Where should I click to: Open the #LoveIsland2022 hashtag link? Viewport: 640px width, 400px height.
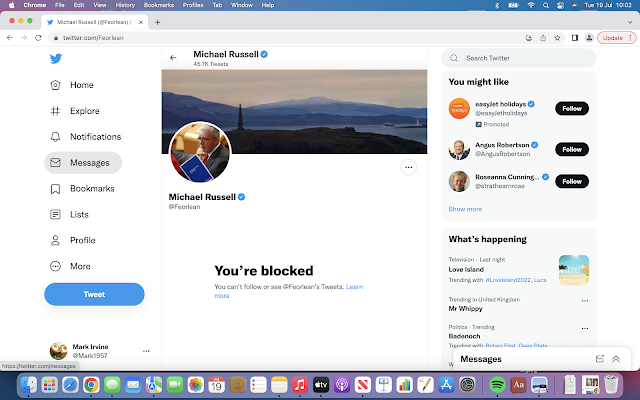(x=508, y=280)
